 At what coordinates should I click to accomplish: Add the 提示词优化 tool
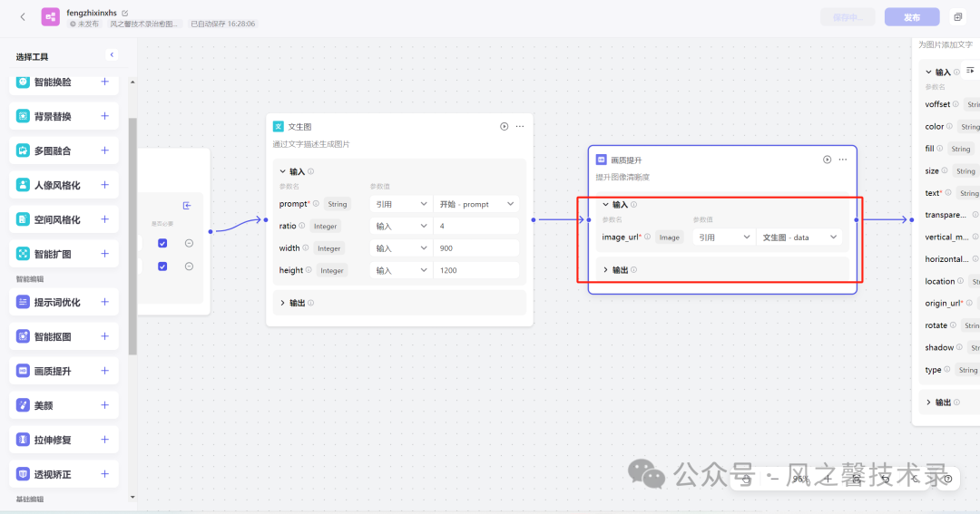[x=105, y=302]
